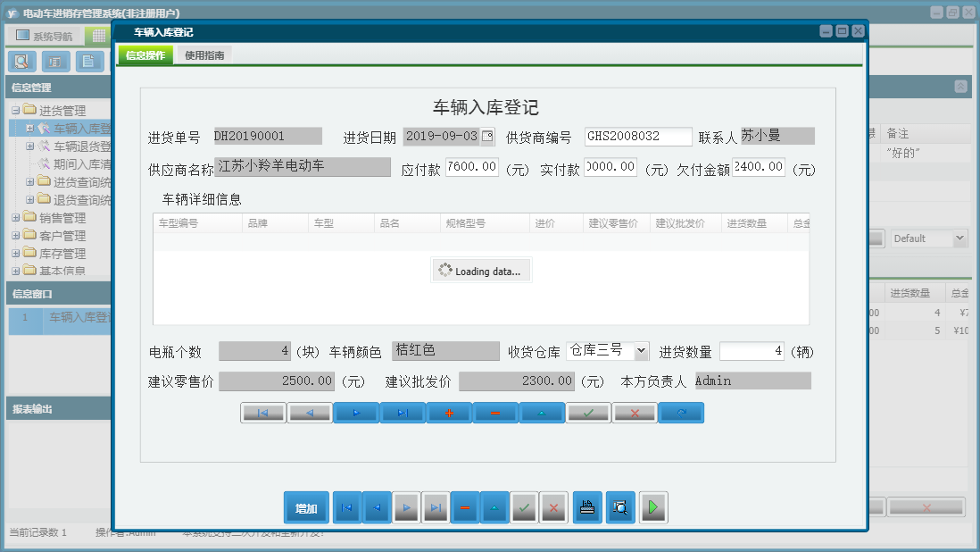The height and width of the screenshot is (552, 980).
Task: Go to first record in detail grid navigator
Action: (x=263, y=413)
